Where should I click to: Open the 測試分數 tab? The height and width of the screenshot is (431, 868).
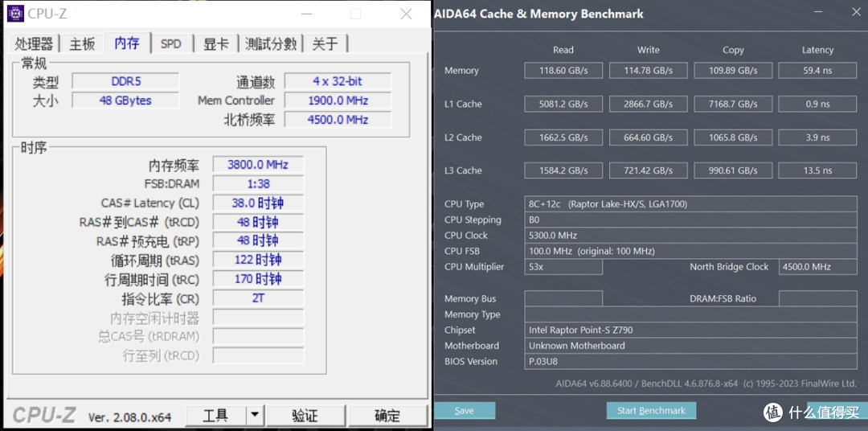point(271,43)
